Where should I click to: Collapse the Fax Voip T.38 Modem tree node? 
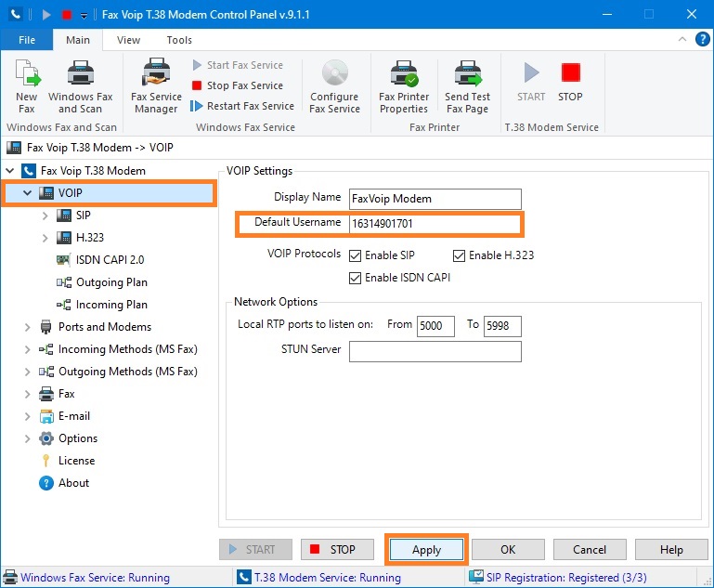[10, 171]
